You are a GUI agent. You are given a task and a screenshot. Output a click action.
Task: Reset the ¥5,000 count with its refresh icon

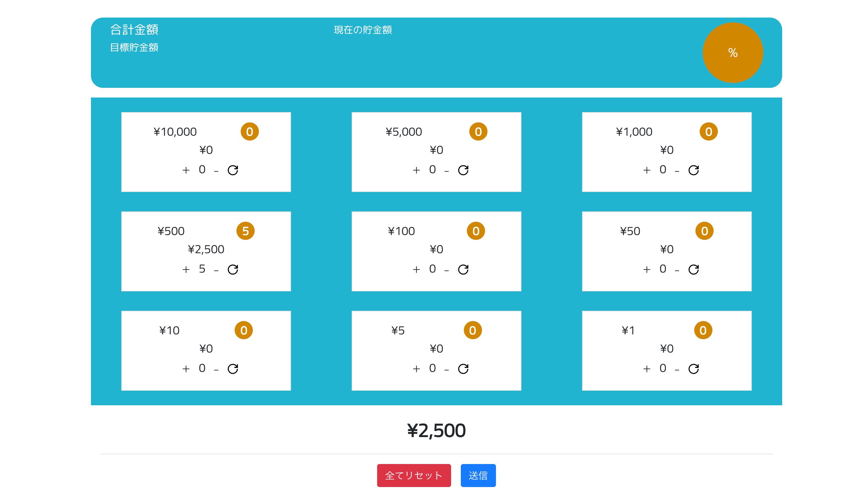point(463,170)
